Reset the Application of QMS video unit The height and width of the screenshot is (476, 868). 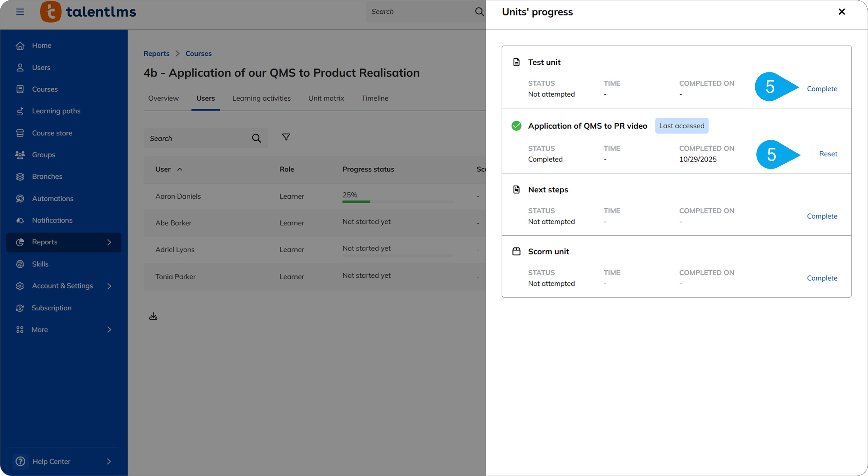(x=828, y=154)
